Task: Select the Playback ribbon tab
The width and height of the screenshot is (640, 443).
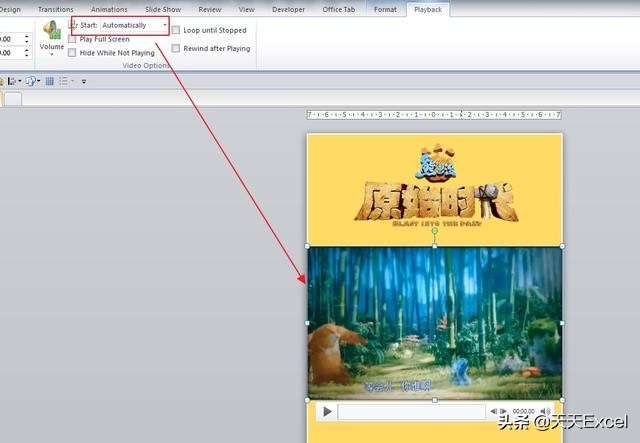Action: 428,9
